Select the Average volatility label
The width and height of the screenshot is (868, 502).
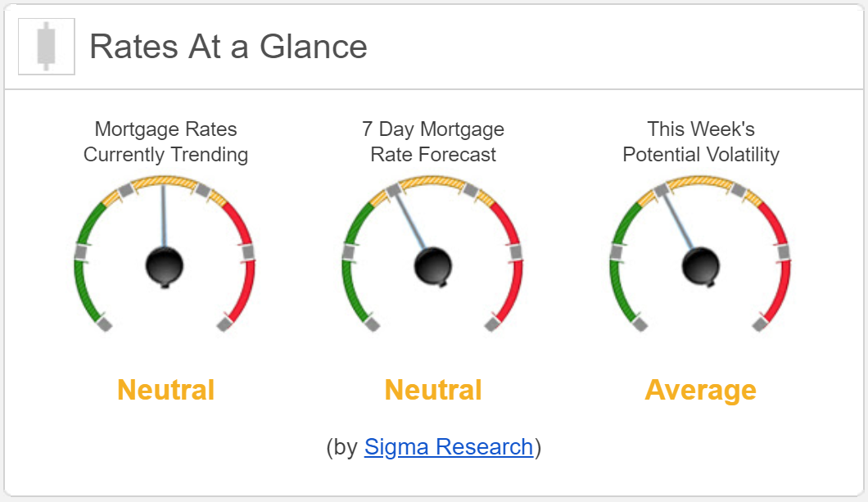700,391
